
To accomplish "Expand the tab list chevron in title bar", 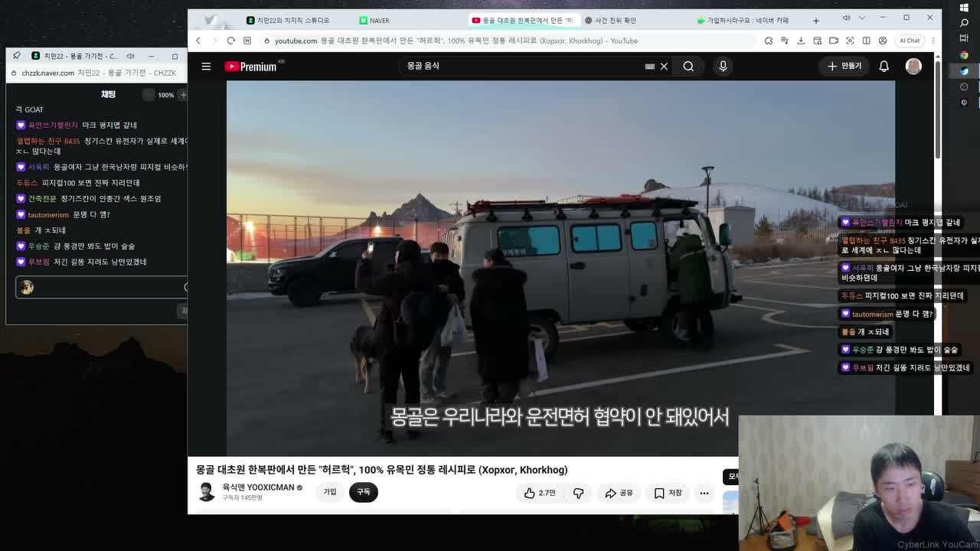I will (x=863, y=18).
